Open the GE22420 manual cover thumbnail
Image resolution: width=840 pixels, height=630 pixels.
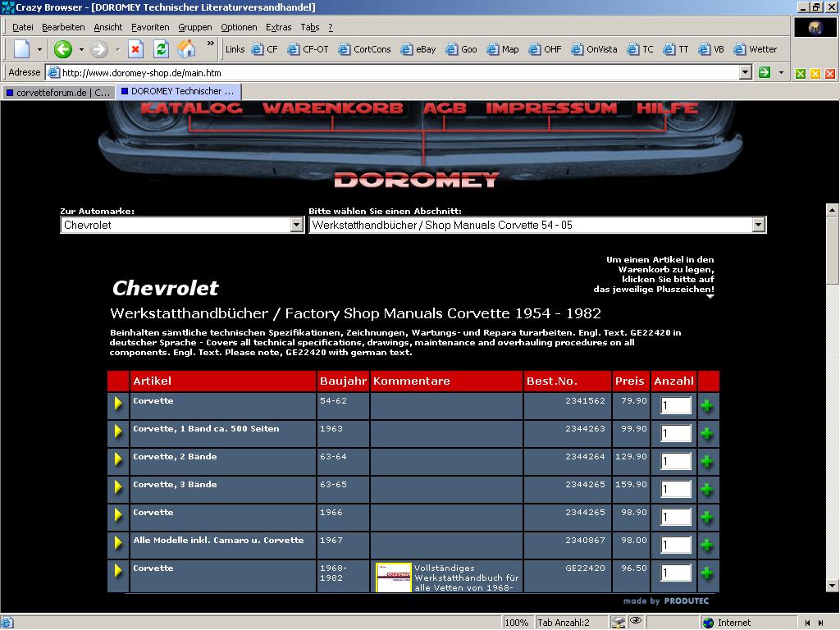(394, 577)
